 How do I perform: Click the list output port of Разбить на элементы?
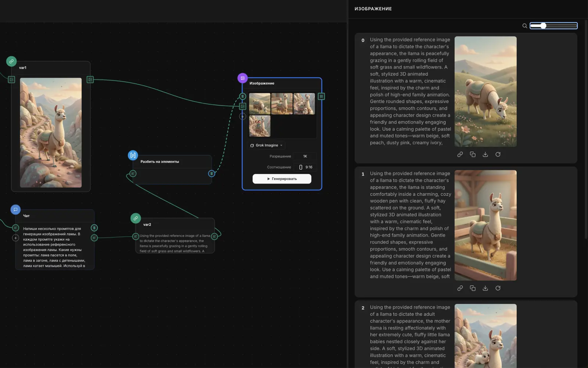click(x=211, y=174)
